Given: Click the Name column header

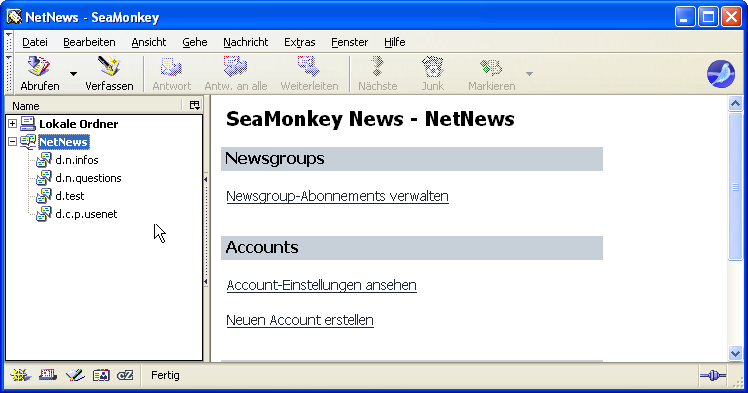Looking at the screenshot, I should tap(94, 105).
